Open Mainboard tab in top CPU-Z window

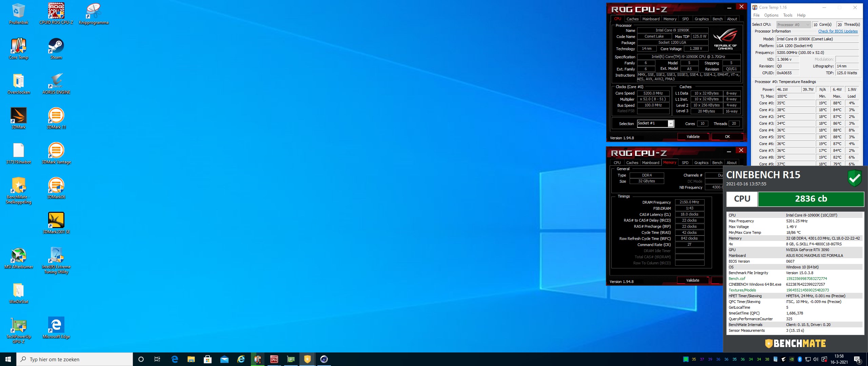(x=651, y=19)
